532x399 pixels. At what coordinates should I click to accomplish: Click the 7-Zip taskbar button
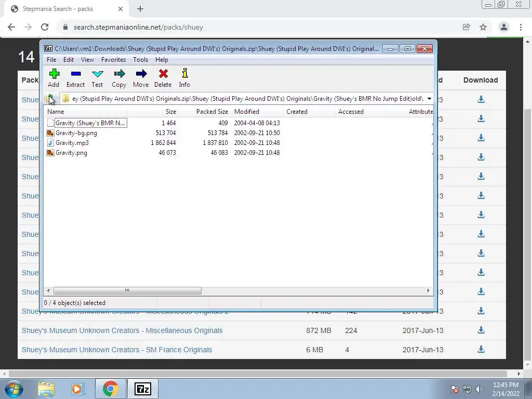coord(142,389)
